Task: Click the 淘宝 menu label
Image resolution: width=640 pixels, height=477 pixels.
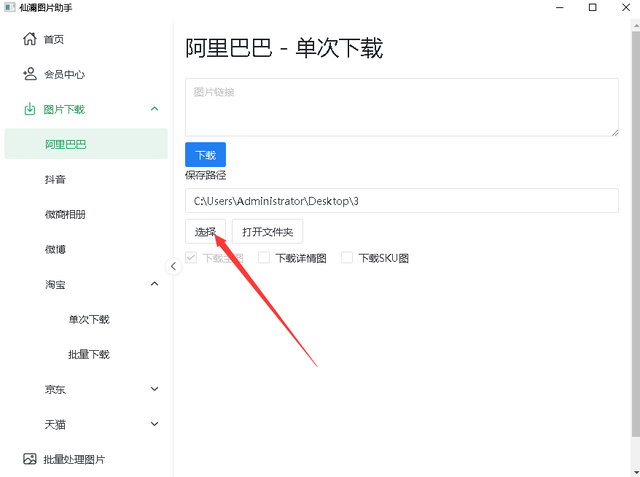Action: (55, 284)
